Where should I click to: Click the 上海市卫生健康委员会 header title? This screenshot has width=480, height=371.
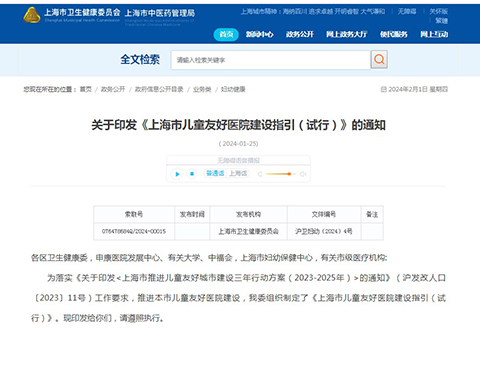[82, 12]
